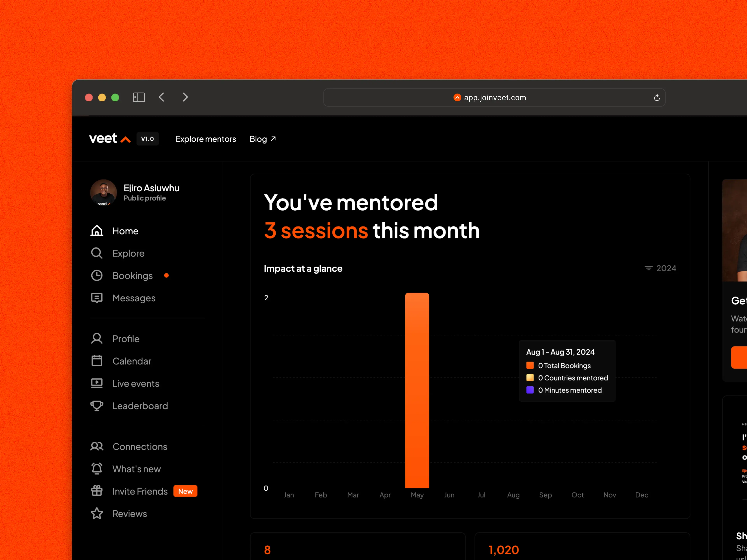Screen dimensions: 747x560
Task: Open Leaderboard trophy icon
Action: 96,406
